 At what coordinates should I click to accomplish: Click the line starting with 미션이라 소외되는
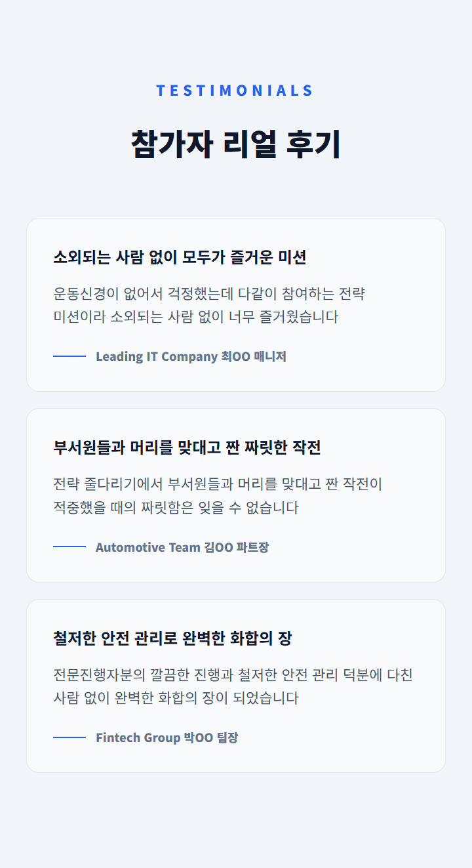[195, 317]
